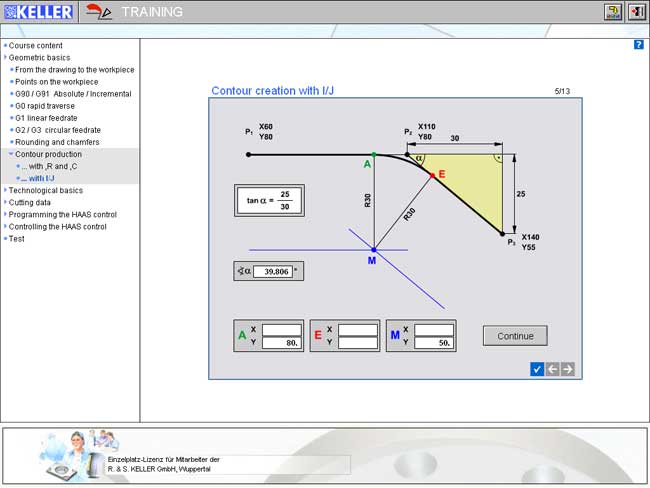Click the page counter 5/13
Image resolution: width=650 pixels, height=488 pixels.
coord(562,91)
